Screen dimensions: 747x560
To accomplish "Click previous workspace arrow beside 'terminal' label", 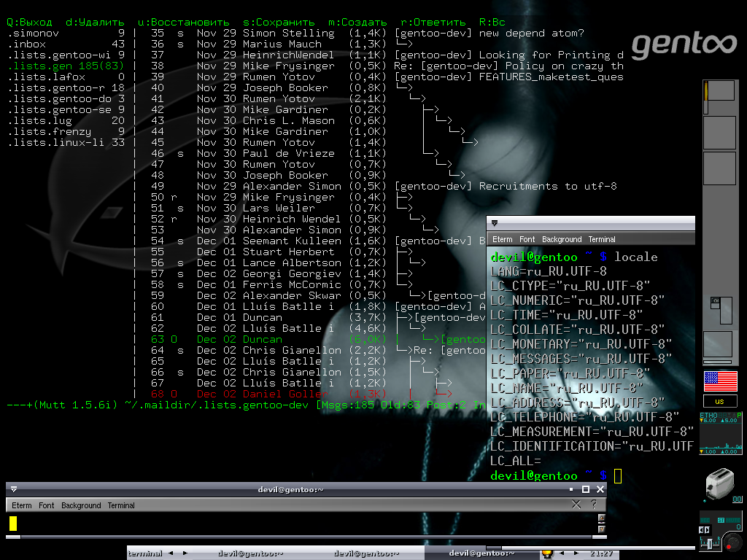I will pos(171,553).
